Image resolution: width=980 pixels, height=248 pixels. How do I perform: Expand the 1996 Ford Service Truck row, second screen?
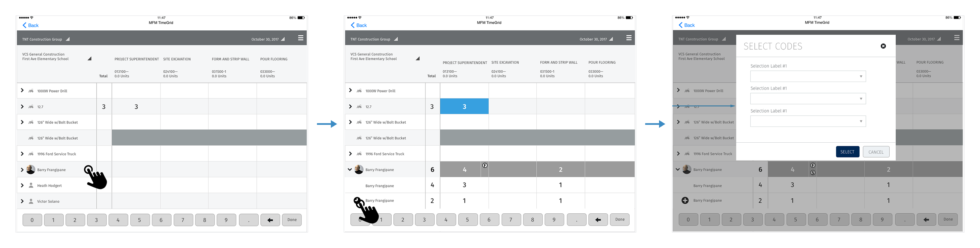pyautogui.click(x=350, y=154)
